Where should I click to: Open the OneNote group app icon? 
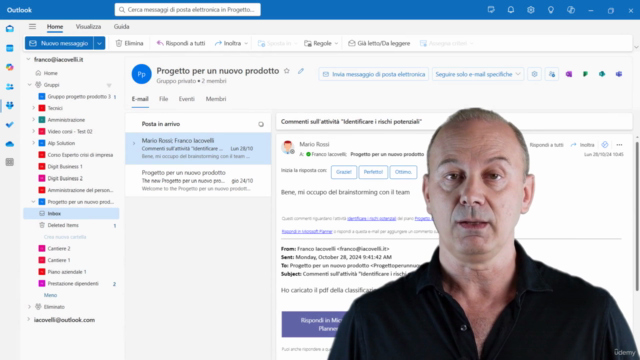click(x=569, y=74)
